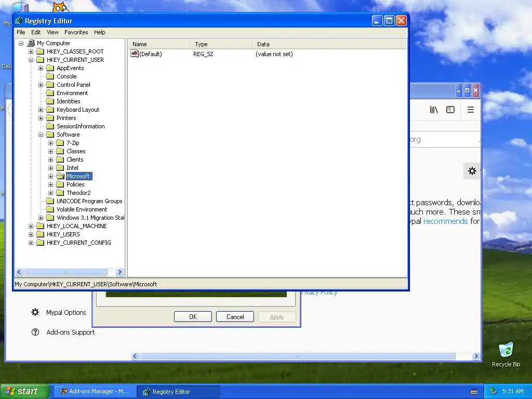Click the help icon beside Add-ons Support
The image size is (532, 399).
point(35,332)
